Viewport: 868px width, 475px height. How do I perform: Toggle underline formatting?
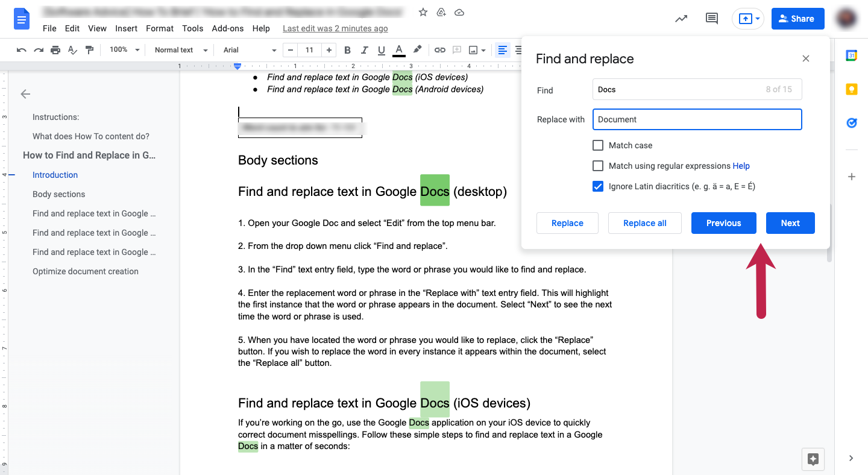tap(381, 50)
